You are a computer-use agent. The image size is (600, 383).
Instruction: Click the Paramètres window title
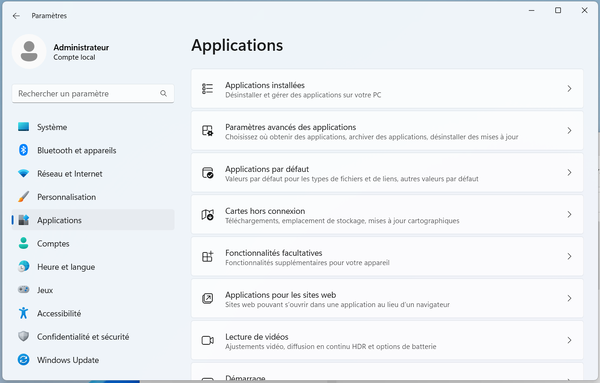click(49, 16)
